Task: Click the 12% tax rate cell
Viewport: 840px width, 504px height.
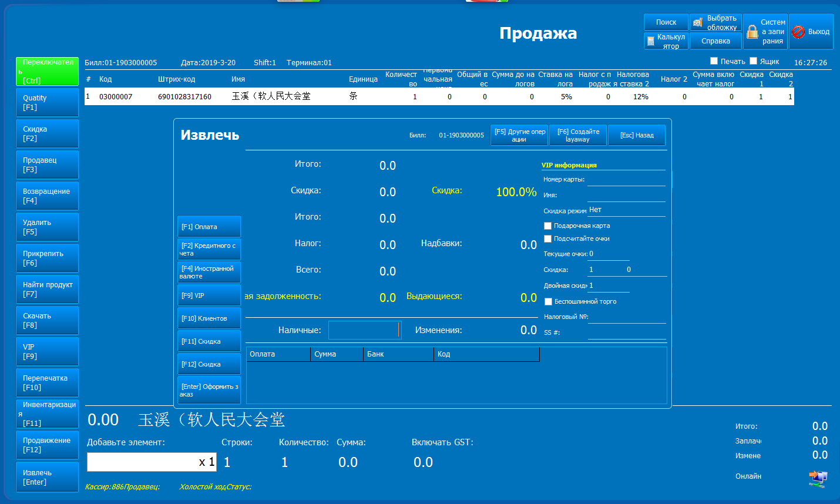Action: tap(641, 97)
